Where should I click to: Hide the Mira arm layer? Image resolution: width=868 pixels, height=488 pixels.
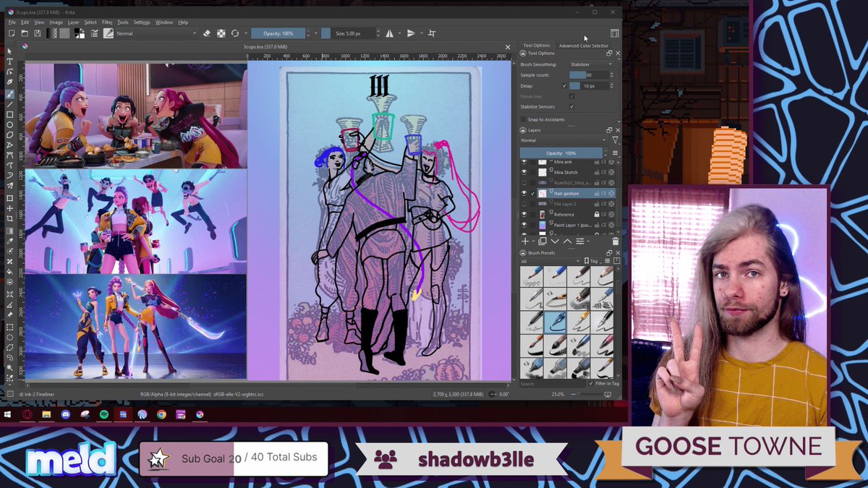(x=524, y=162)
